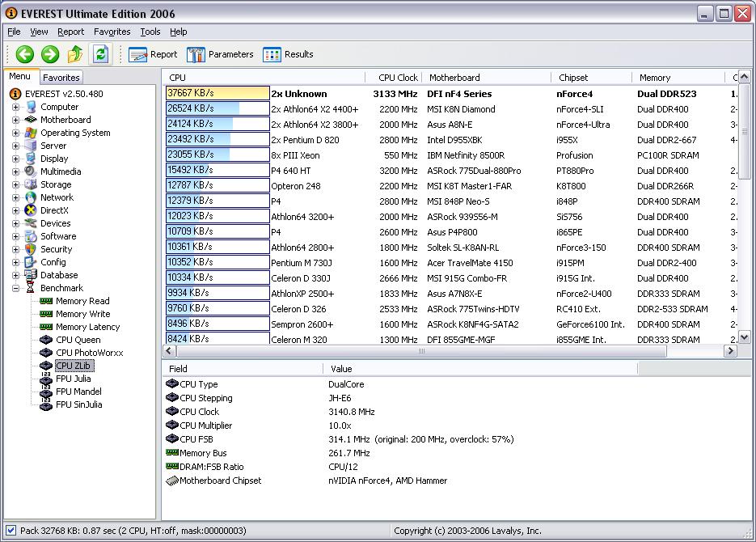The image size is (756, 542).
Task: Switch to the Menu tab
Action: click(19, 76)
